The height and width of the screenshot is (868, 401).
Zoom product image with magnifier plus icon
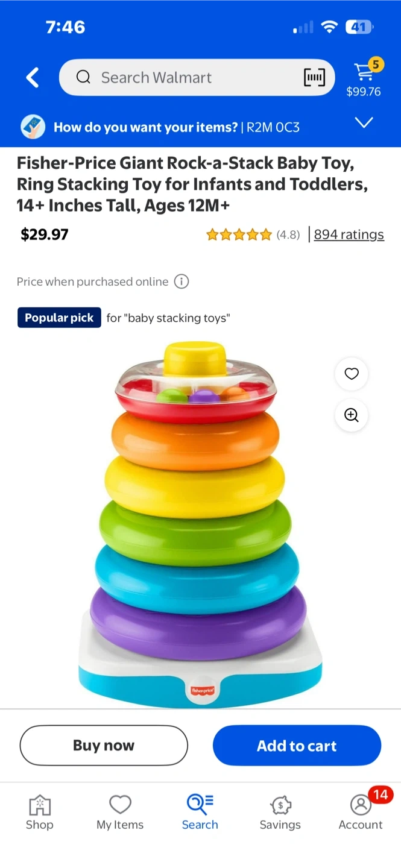pyautogui.click(x=352, y=415)
